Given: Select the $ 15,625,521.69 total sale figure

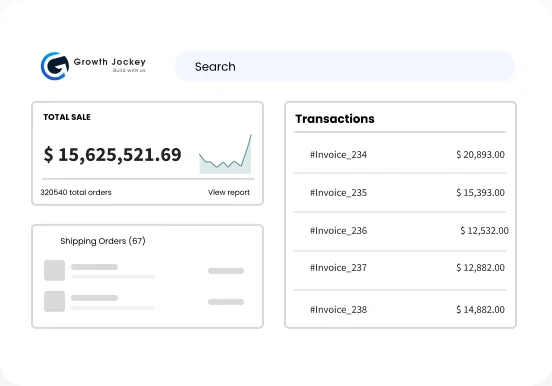Looking at the screenshot, I should coord(112,155).
